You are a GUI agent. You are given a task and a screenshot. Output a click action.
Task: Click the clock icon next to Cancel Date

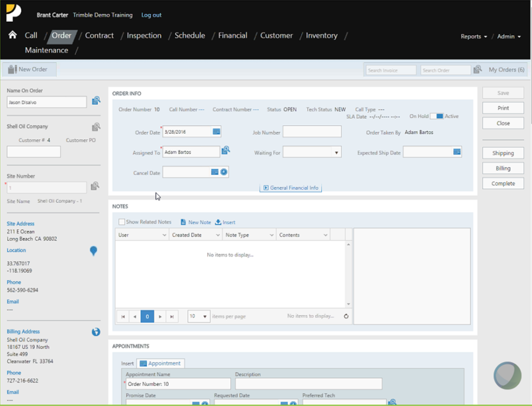[223, 172]
